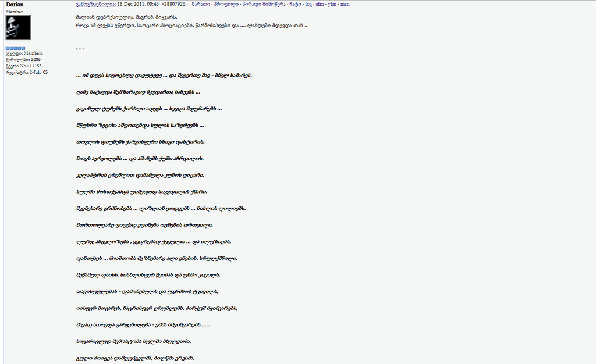Click the poem line starting 'ნიავს აჟრჟოლებს'
Image resolution: width=596 pixels, height=364 pixels.
140,159
